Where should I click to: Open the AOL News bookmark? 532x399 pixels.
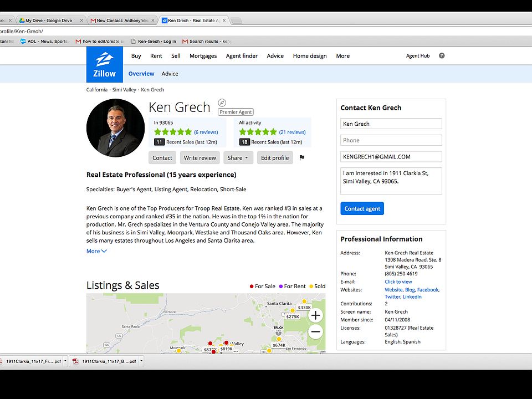click(x=44, y=42)
